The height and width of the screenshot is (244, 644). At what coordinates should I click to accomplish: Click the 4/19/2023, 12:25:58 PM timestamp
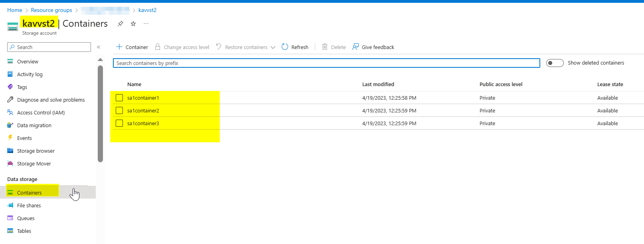tap(389, 98)
